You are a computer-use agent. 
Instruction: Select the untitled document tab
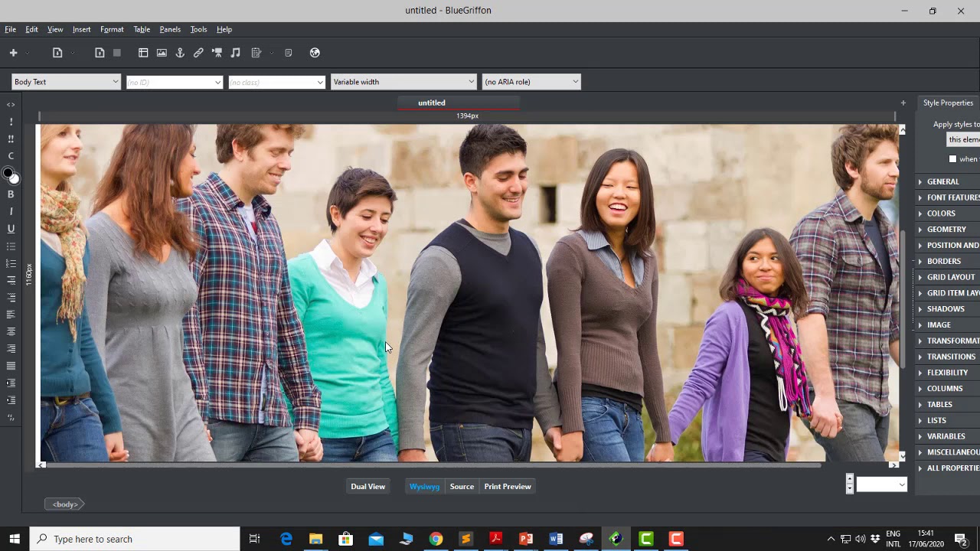[x=458, y=103]
